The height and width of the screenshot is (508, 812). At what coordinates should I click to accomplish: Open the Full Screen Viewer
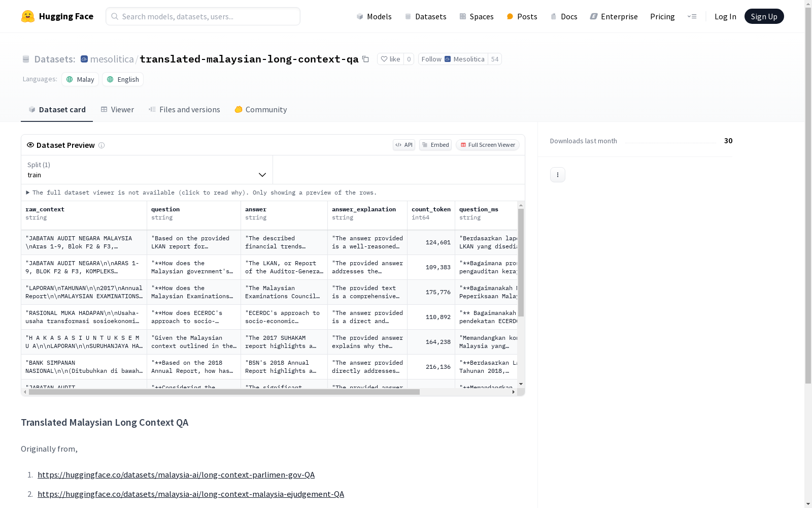pos(488,145)
